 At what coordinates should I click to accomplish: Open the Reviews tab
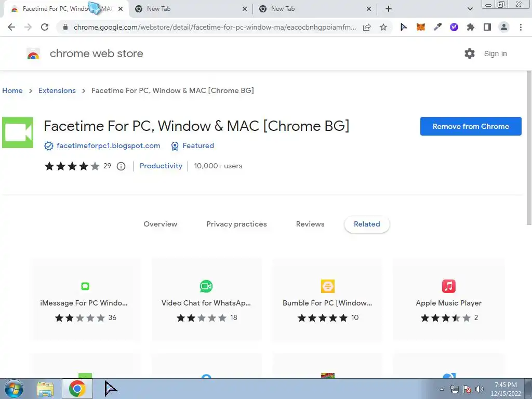(310, 224)
